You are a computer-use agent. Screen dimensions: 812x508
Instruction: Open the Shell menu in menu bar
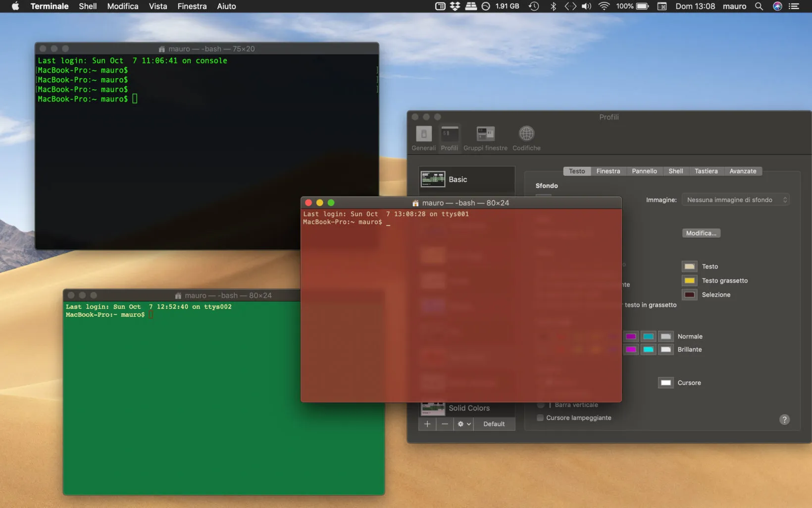pyautogui.click(x=88, y=6)
